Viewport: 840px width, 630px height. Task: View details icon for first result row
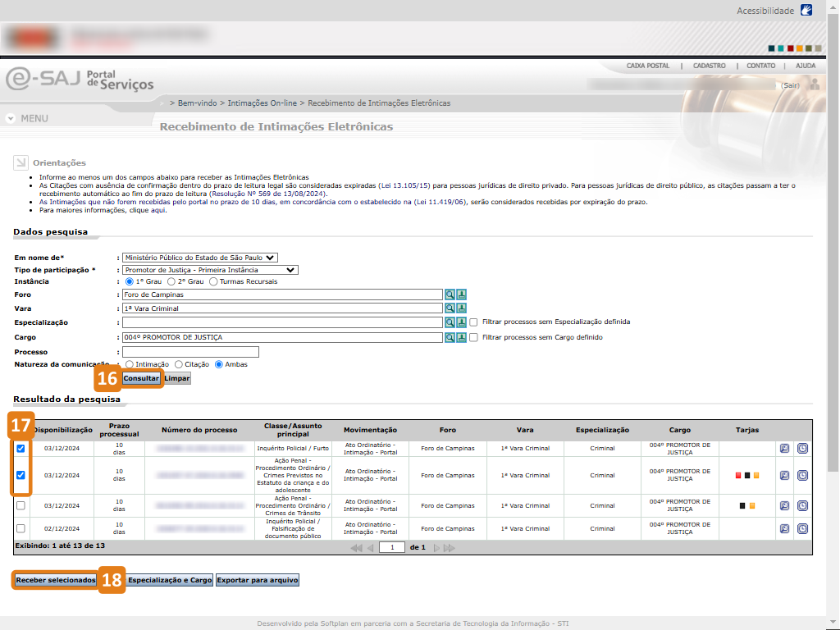pyautogui.click(x=784, y=449)
